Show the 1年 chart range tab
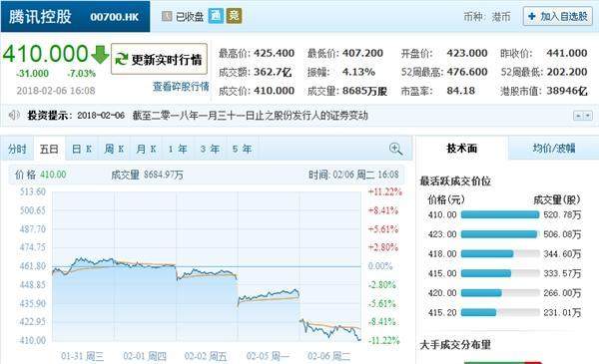 tap(178, 149)
